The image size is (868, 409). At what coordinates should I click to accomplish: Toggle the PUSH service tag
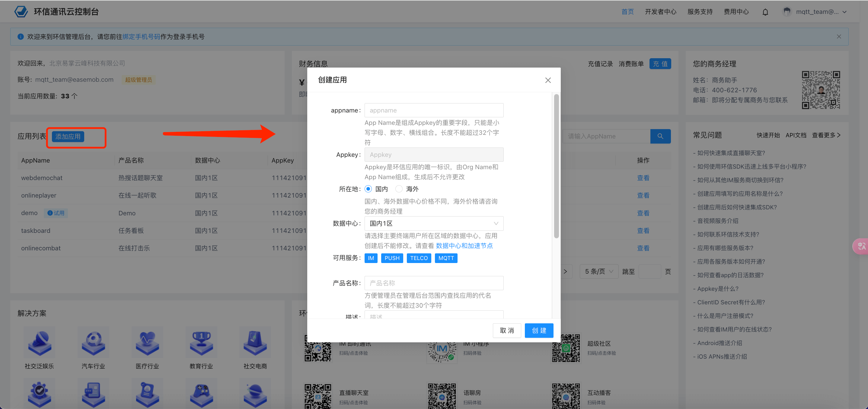[392, 258]
